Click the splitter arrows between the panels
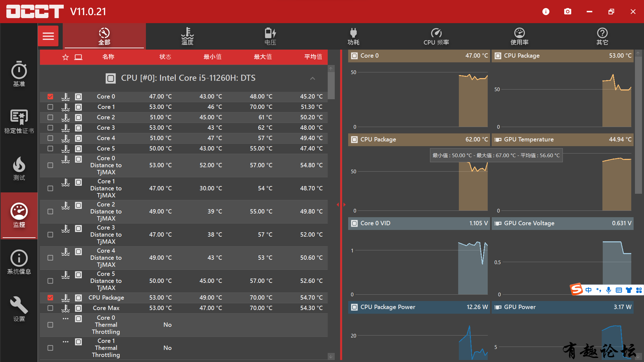This screenshot has height=362, width=644. pos(341,204)
